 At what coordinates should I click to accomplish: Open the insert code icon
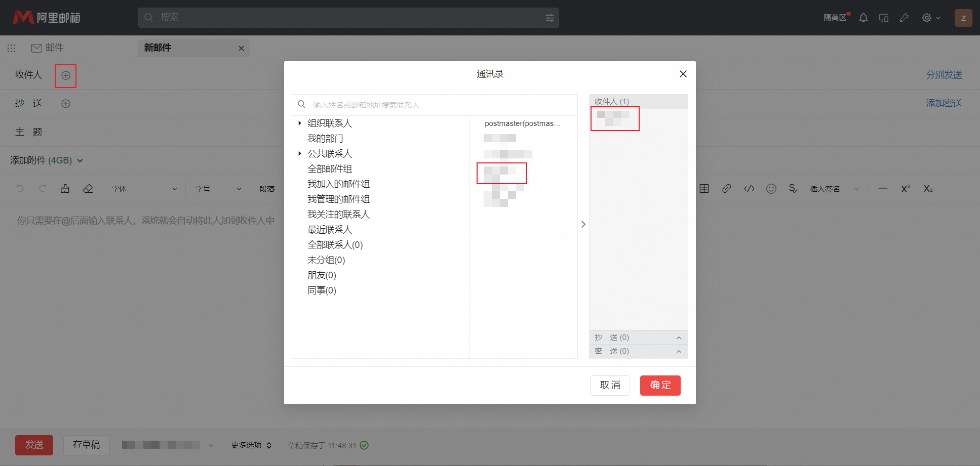tap(749, 189)
